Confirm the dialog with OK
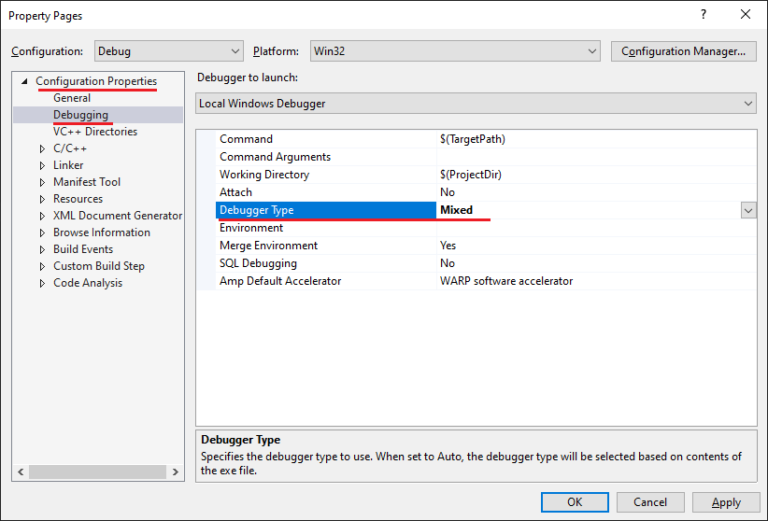 [x=575, y=502]
